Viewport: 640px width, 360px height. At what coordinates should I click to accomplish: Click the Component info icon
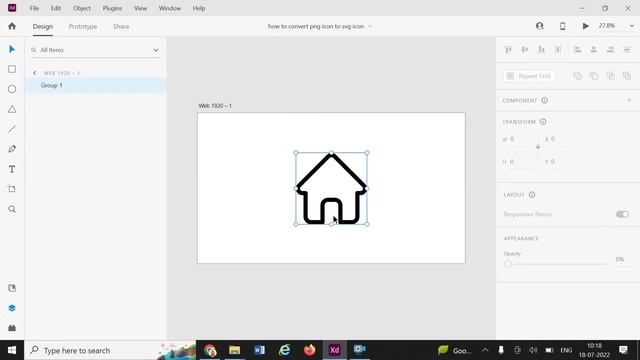pyautogui.click(x=544, y=100)
